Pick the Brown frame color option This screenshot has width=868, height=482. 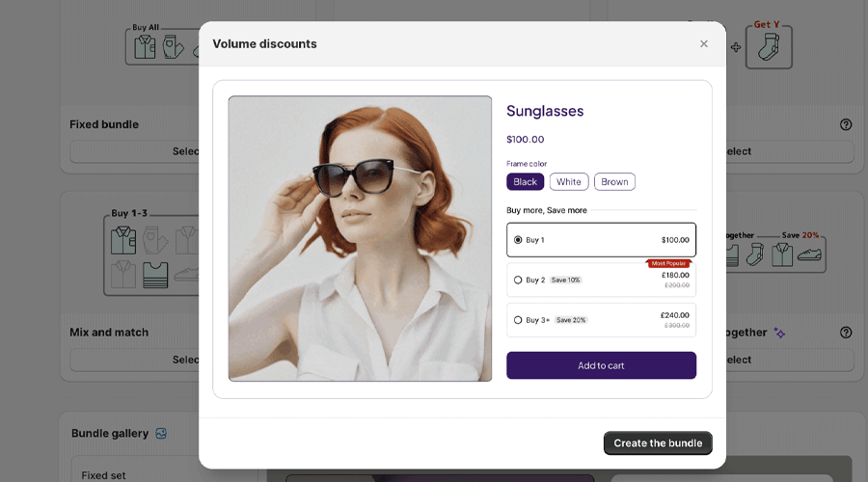point(614,181)
